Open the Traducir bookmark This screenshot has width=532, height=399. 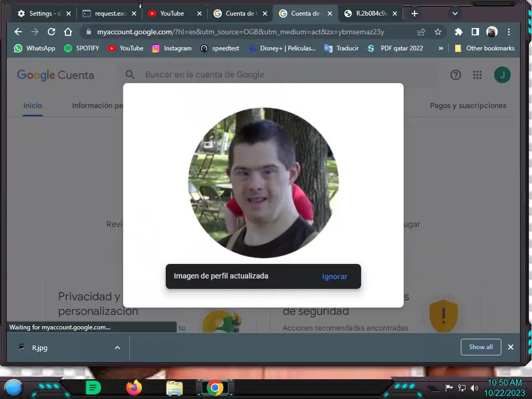(341, 48)
